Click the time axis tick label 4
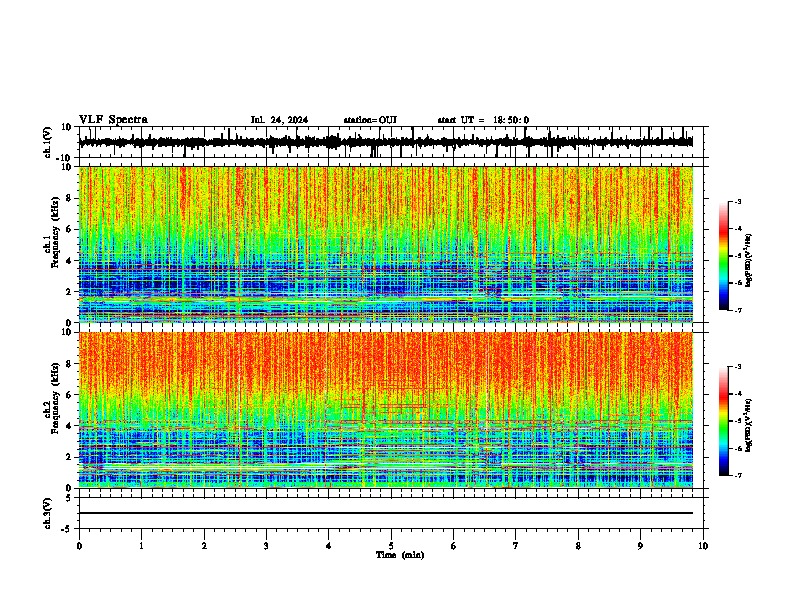 pos(329,546)
